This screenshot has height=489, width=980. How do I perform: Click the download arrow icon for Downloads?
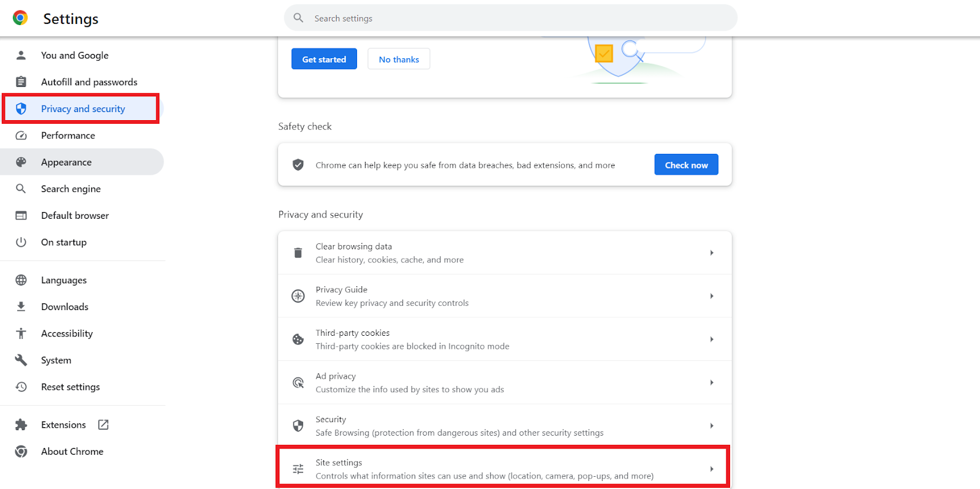point(21,306)
